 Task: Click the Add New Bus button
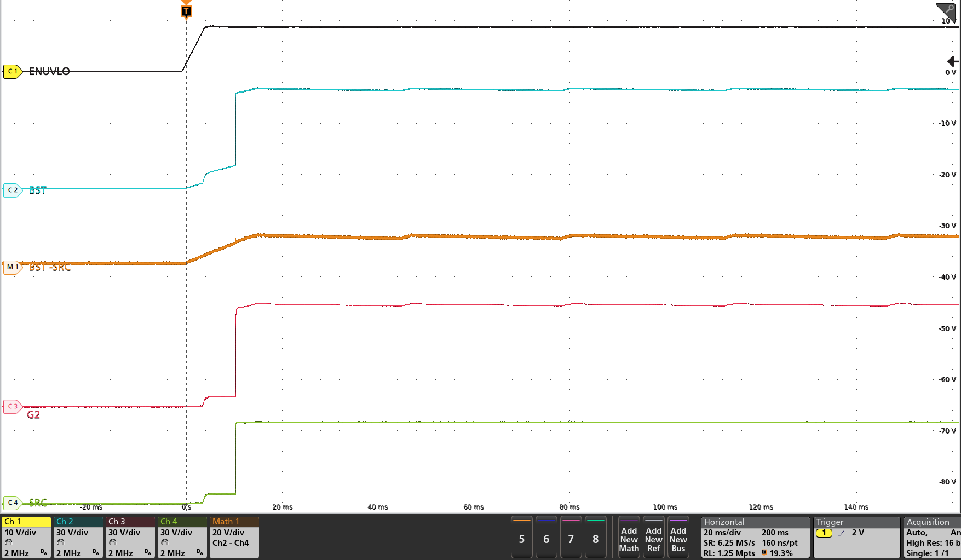pyautogui.click(x=678, y=538)
